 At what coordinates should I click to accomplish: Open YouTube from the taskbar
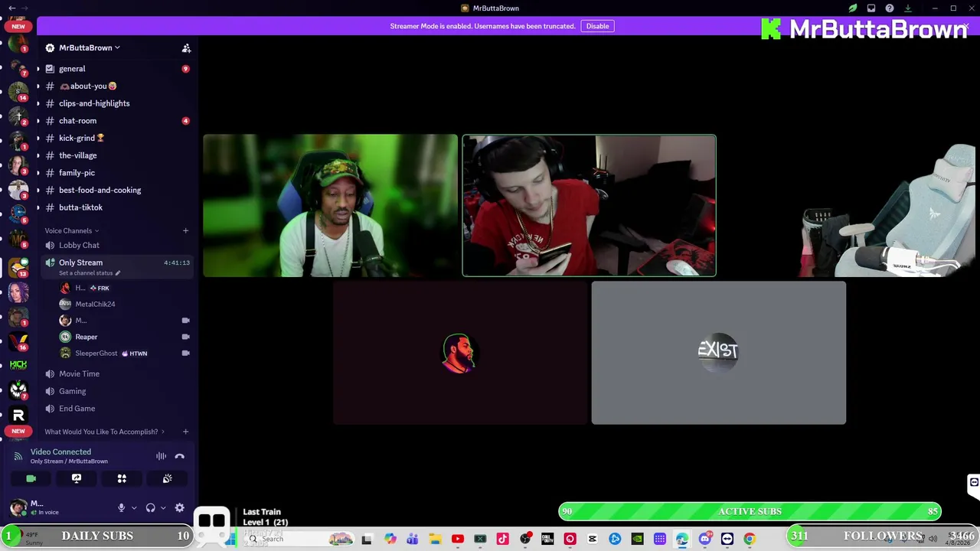click(x=458, y=540)
